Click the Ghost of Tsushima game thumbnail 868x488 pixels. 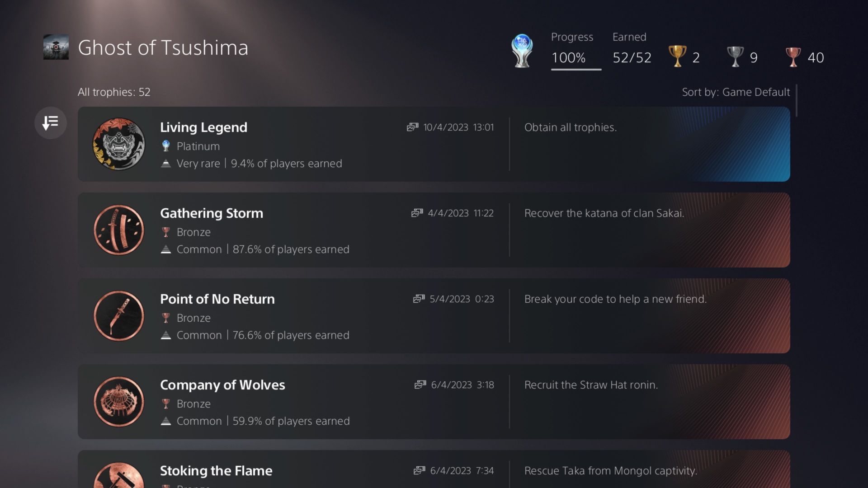click(56, 47)
